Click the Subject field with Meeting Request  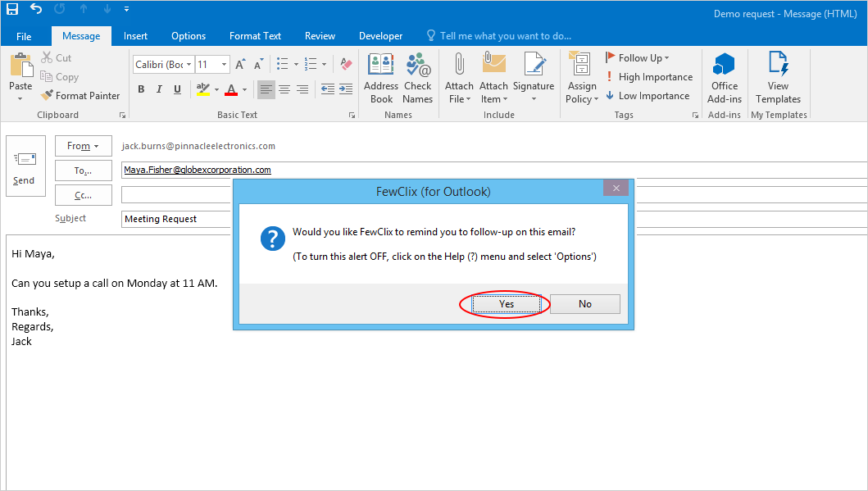pos(176,219)
